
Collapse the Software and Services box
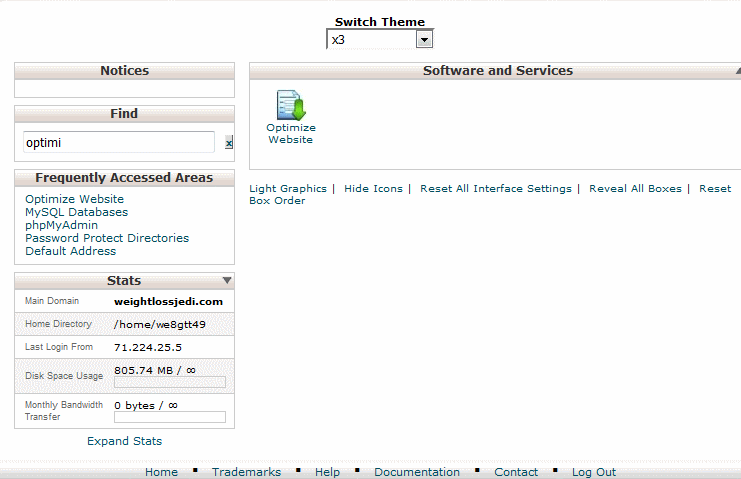coord(738,71)
